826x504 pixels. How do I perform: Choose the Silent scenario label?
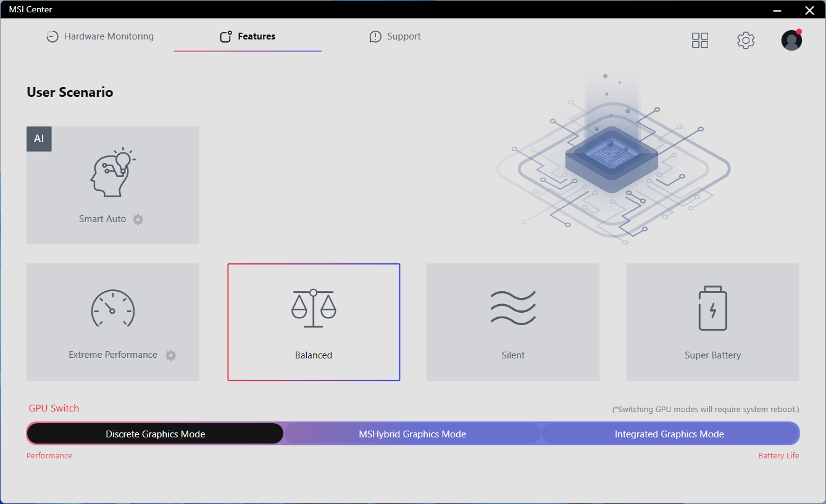coord(513,355)
